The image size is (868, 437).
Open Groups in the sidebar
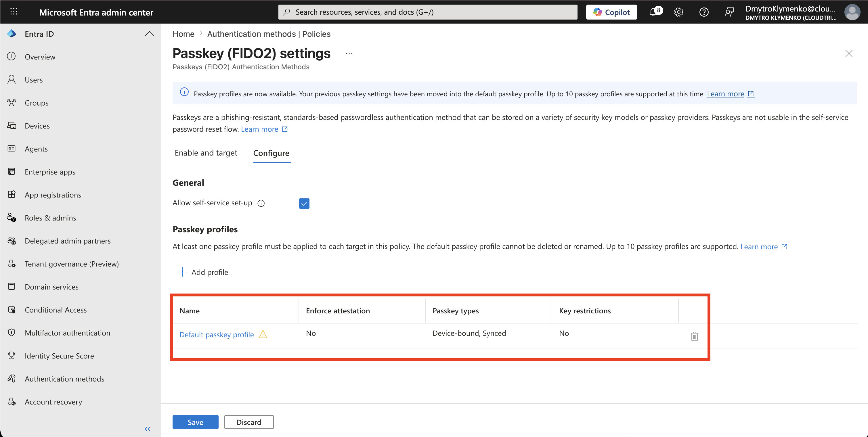pos(37,103)
